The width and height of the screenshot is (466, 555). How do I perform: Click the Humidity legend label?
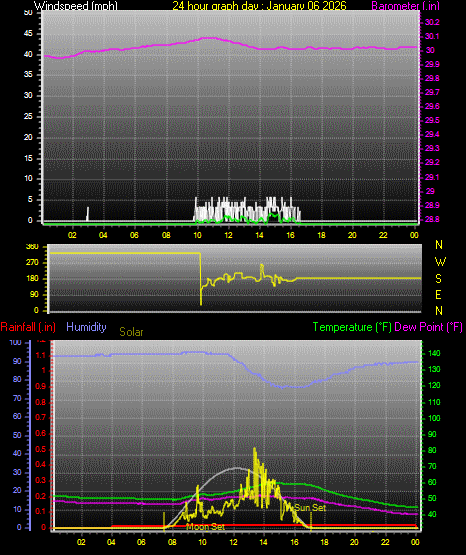(x=86, y=327)
